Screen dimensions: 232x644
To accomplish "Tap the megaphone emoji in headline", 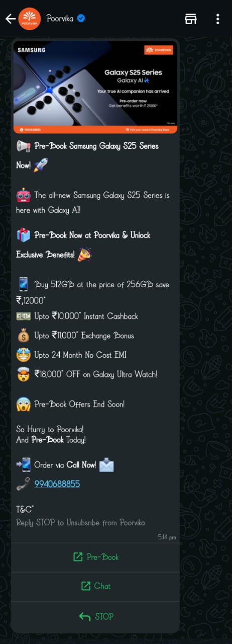I will (x=24, y=146).
